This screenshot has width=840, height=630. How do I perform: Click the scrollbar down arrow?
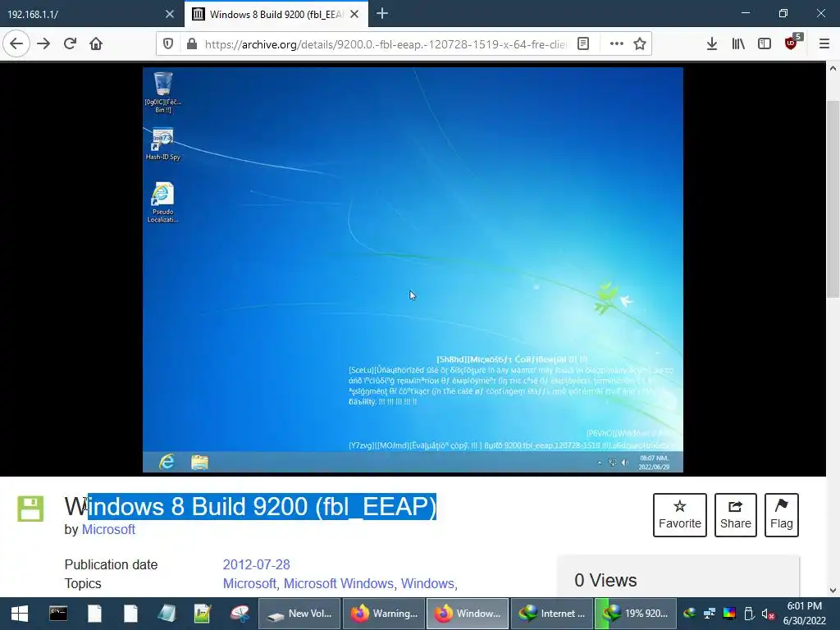(x=833, y=591)
